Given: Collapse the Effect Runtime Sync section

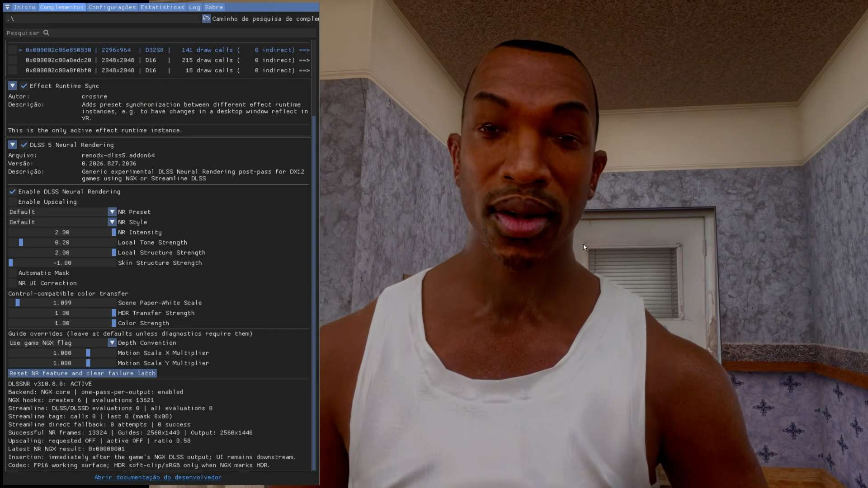Looking at the screenshot, I should pyautogui.click(x=13, y=85).
